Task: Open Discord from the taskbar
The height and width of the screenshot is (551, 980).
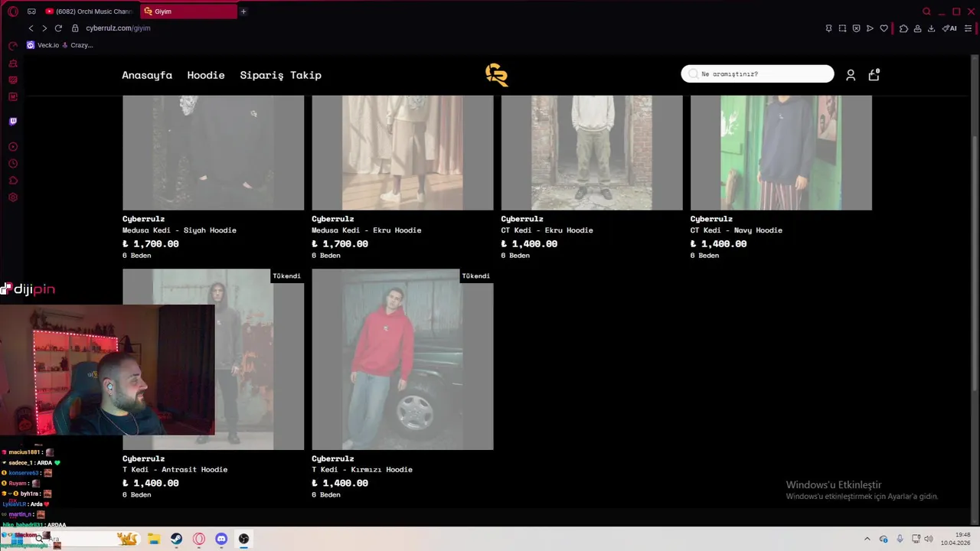Action: coord(221,539)
